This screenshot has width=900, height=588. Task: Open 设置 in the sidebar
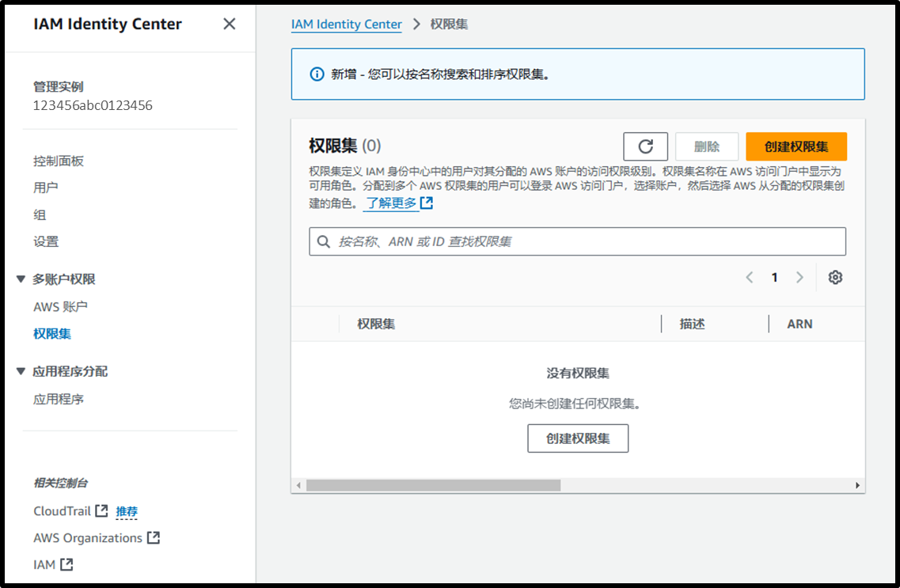[x=46, y=241]
